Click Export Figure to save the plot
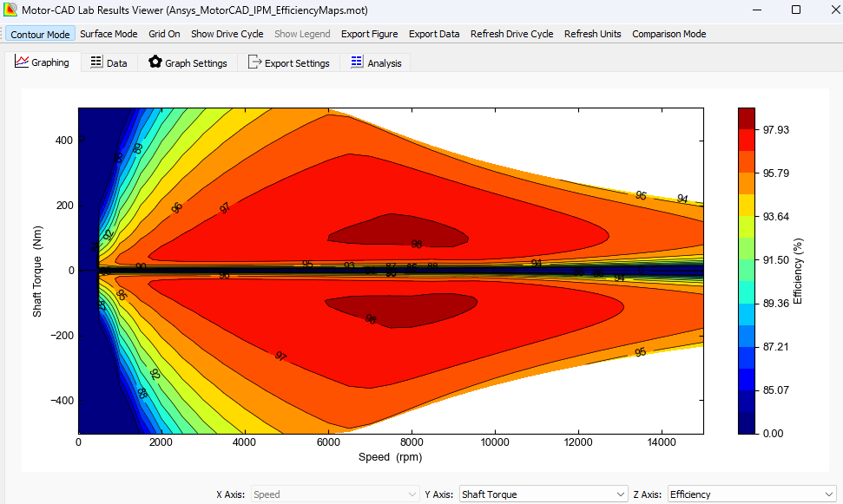Screen dimensions: 843x504 click(x=369, y=34)
